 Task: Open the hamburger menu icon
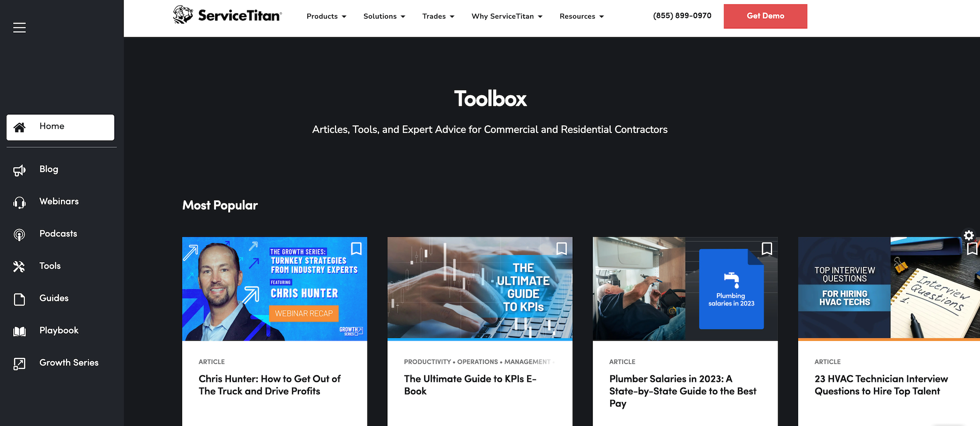[x=20, y=27]
